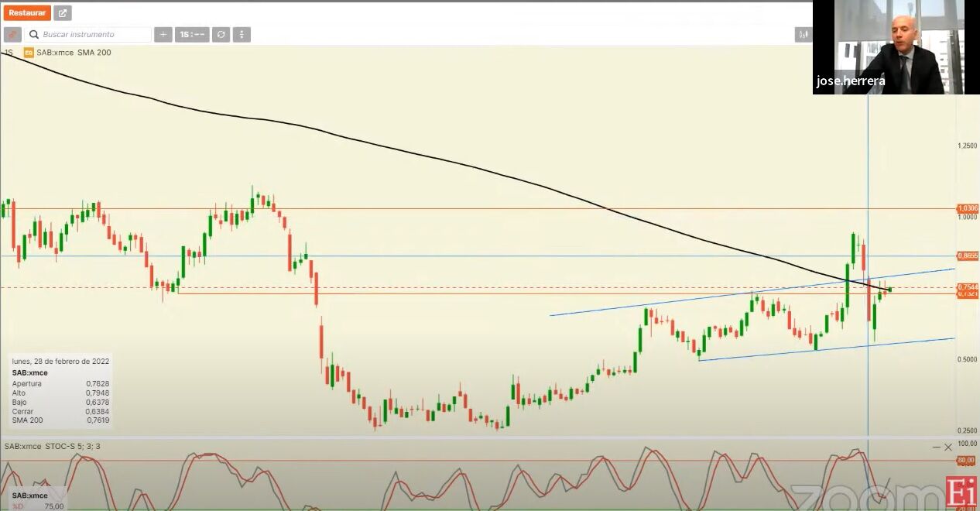This screenshot has height=511, width=980.
Task: Click the Apertura 0,7628 row
Action: [60, 383]
